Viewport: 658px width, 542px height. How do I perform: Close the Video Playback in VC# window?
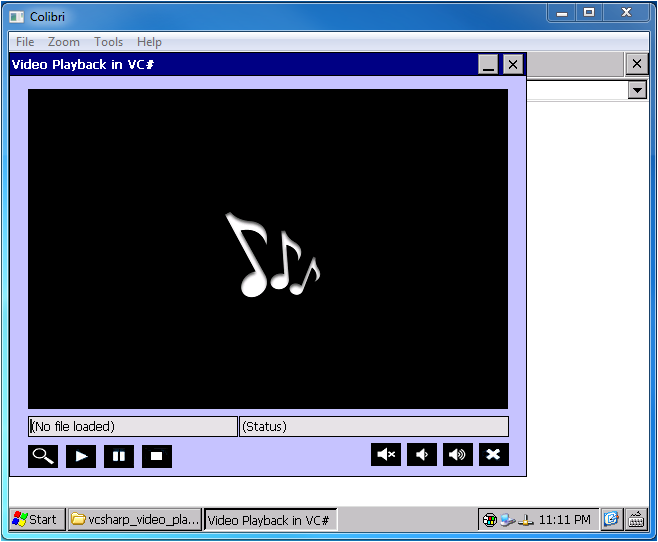pyautogui.click(x=513, y=65)
